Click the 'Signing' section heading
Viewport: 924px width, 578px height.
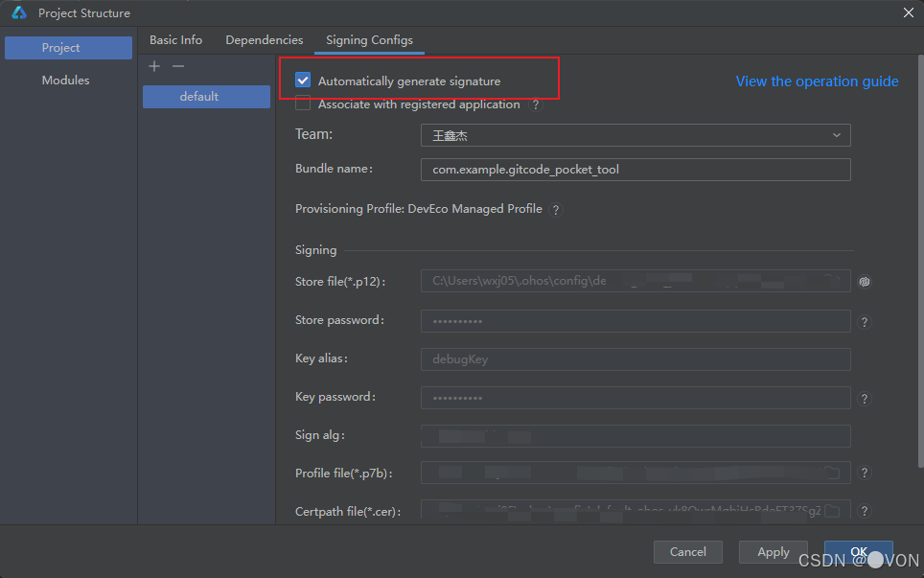(x=316, y=250)
